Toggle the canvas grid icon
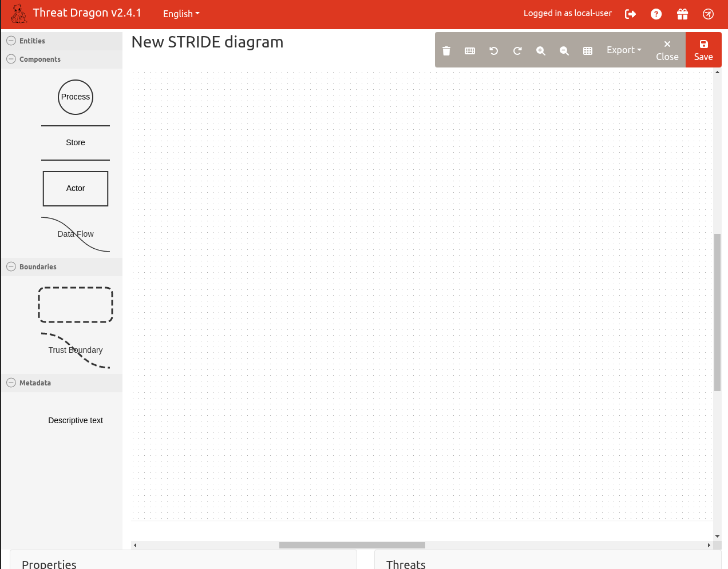 click(587, 51)
